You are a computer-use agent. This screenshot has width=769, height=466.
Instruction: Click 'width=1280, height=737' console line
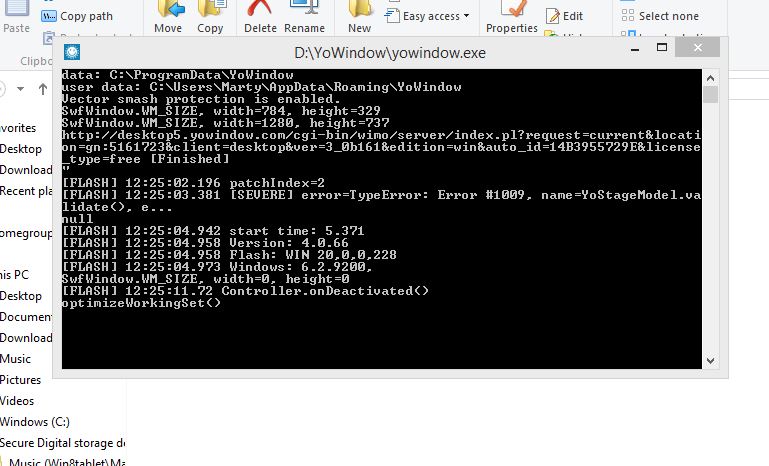pos(226,123)
